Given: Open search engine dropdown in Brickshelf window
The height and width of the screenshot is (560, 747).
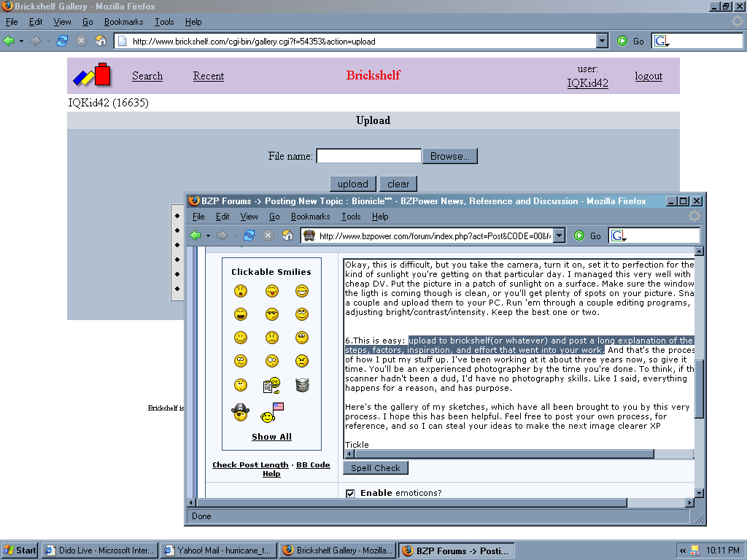Looking at the screenshot, I should [x=662, y=42].
